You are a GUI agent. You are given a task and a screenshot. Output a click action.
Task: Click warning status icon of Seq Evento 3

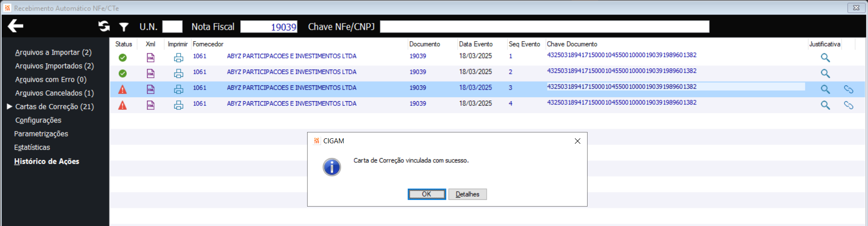pos(123,89)
